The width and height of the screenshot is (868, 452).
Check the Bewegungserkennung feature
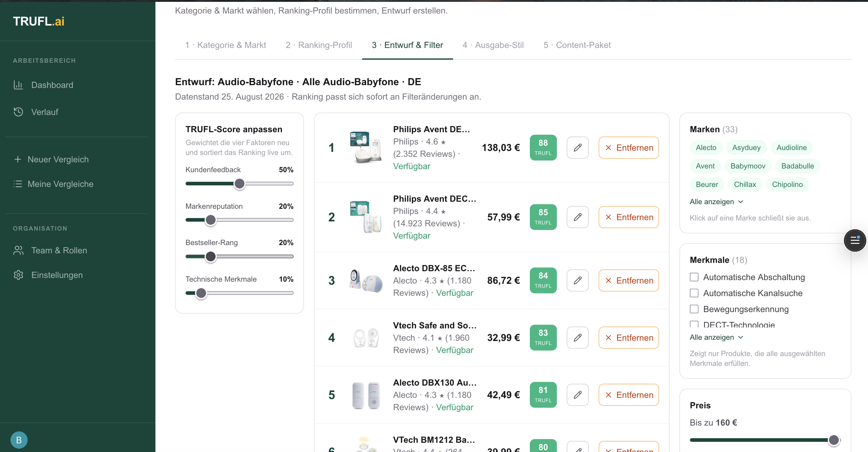point(694,309)
